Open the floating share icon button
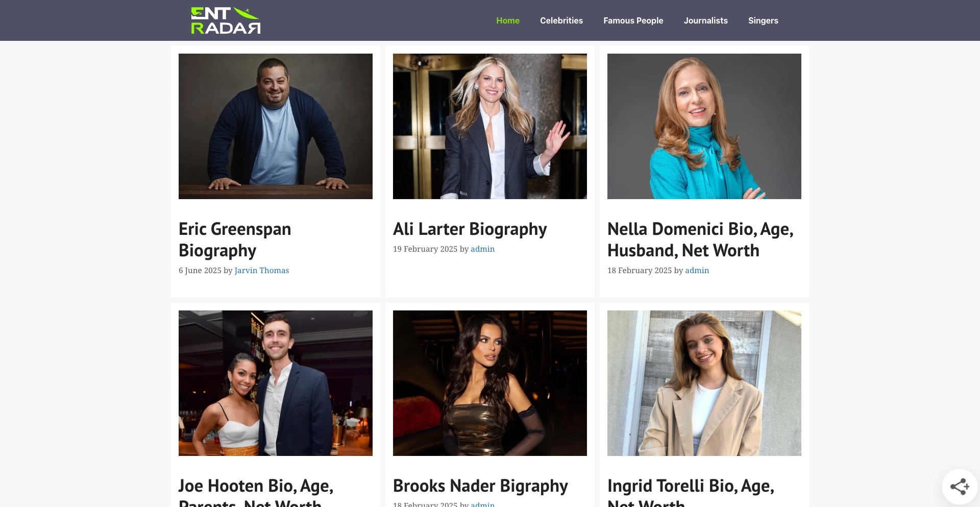980x507 pixels. 960,487
